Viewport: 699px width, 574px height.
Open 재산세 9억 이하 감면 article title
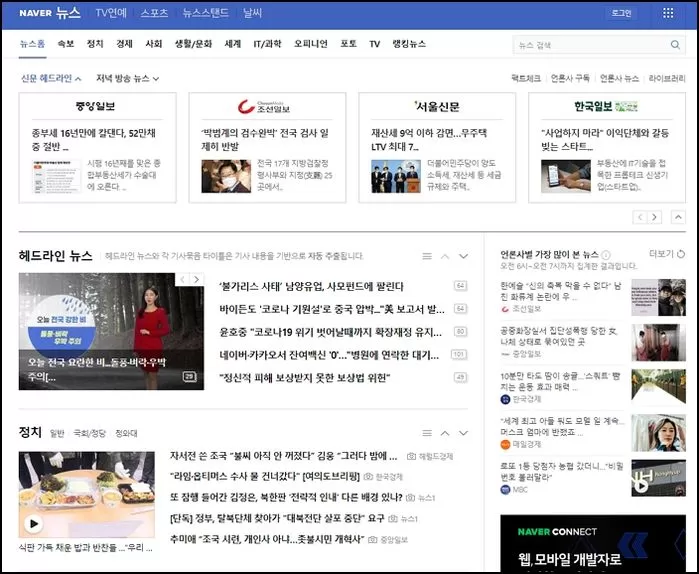(x=429, y=139)
